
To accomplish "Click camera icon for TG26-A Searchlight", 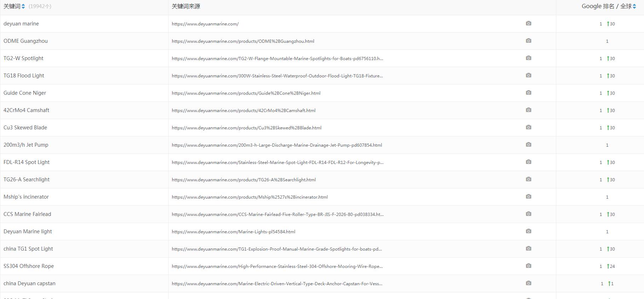I will pyautogui.click(x=528, y=179).
